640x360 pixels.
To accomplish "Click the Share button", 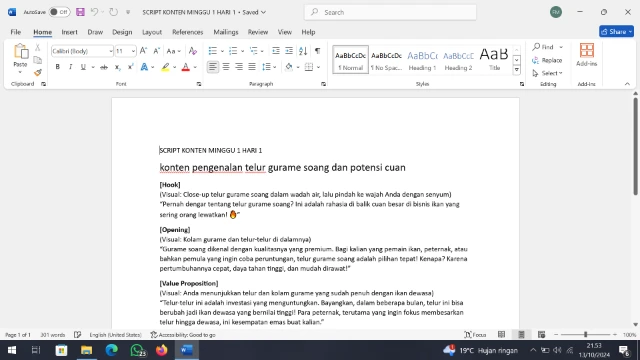I will click(616, 31).
